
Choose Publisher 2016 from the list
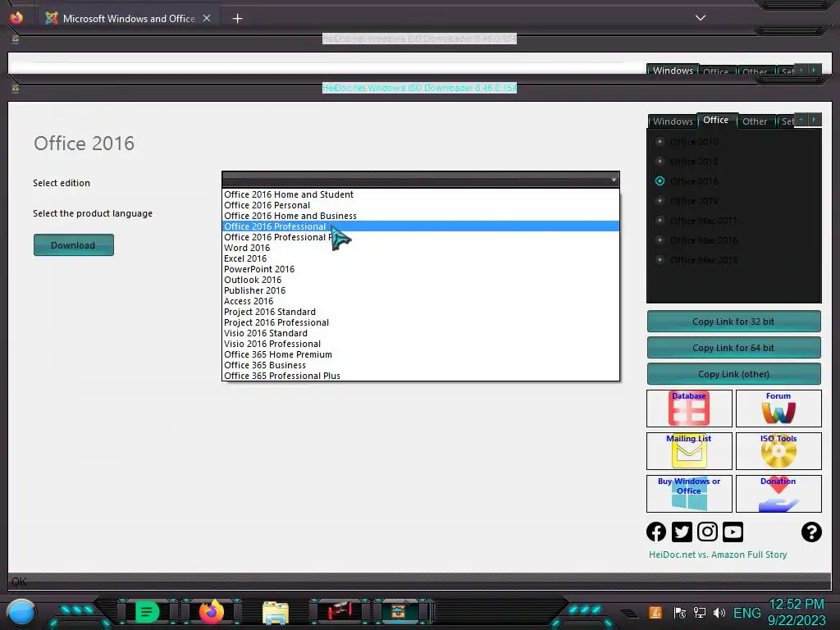(x=421, y=291)
